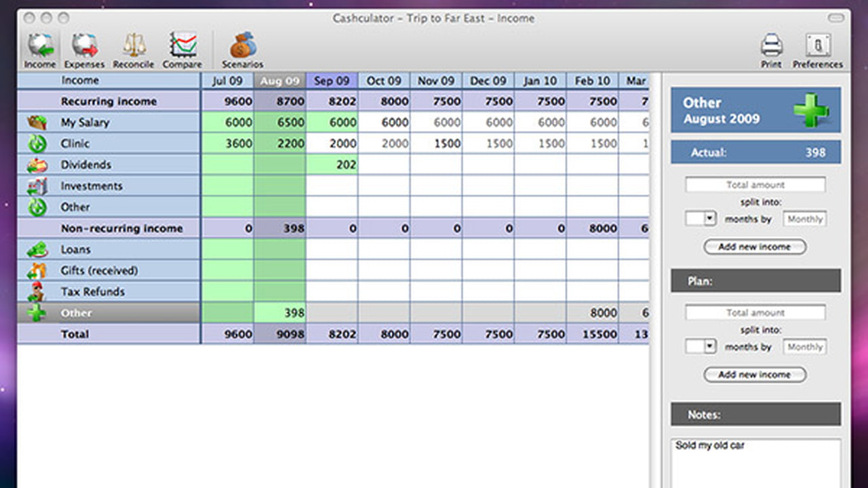
Task: Select the Non-recurring income header row label
Action: click(x=121, y=228)
